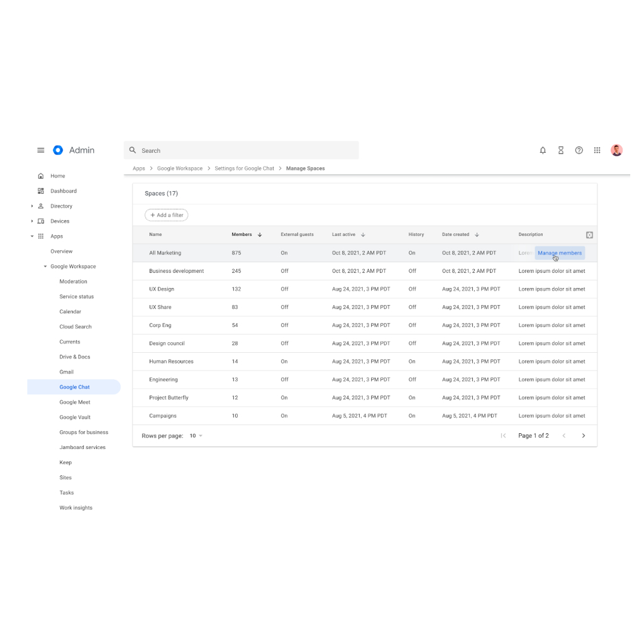Select the Corp Eng space name
This screenshot has width=644, height=644.
(160, 325)
